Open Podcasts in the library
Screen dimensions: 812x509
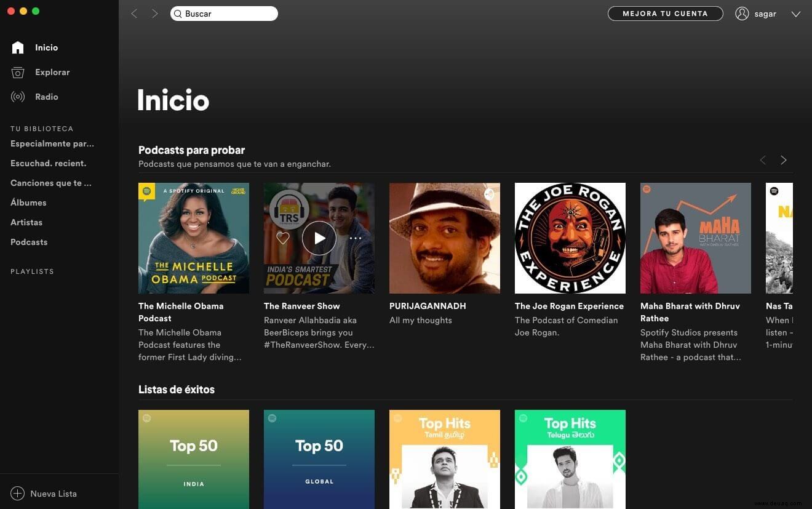click(x=29, y=242)
